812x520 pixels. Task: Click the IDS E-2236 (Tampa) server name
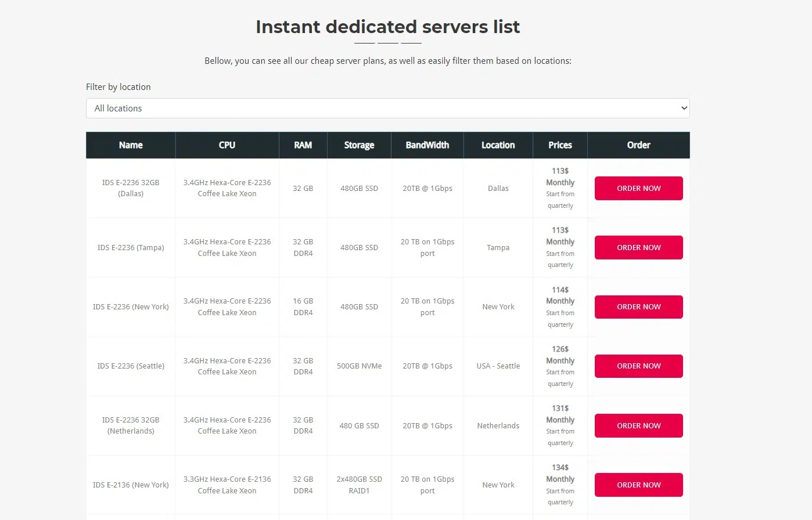click(x=131, y=248)
